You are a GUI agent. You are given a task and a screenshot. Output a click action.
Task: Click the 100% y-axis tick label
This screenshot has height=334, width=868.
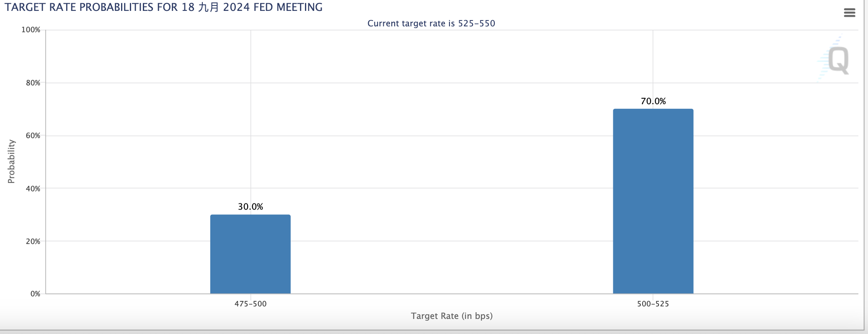[x=31, y=30]
